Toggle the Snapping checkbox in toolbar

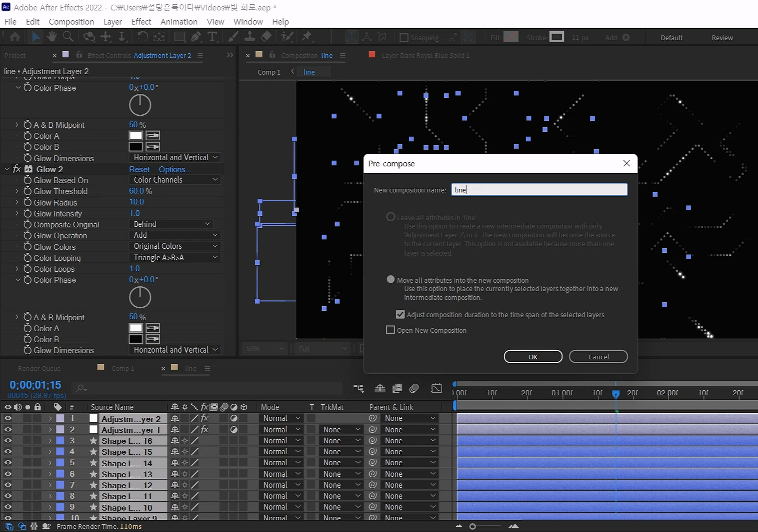[x=404, y=38]
